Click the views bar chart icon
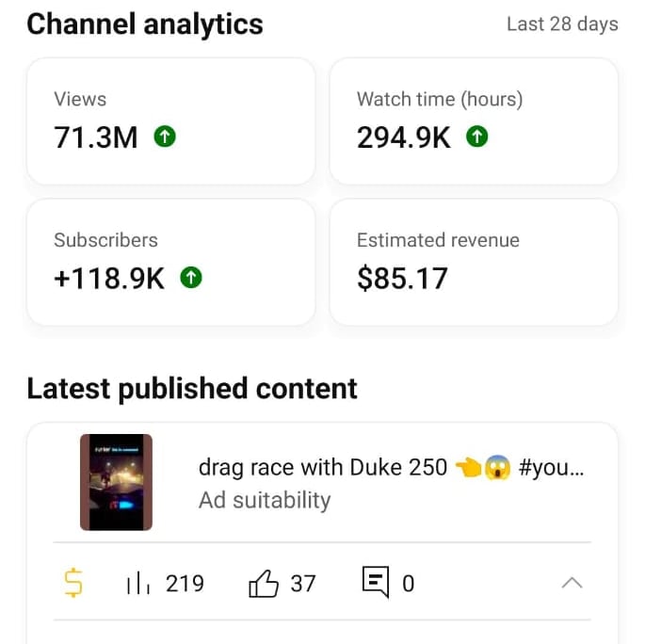Viewport: 645px width, 644px height. coord(138,585)
